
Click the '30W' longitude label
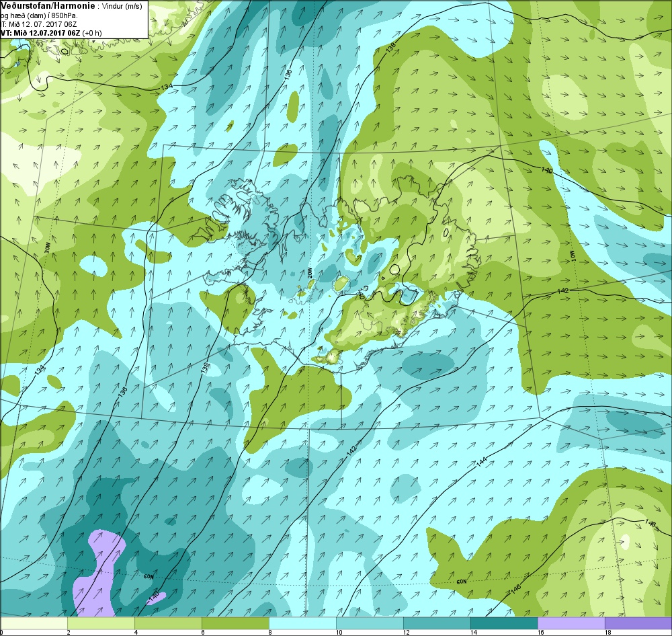tap(47, 248)
